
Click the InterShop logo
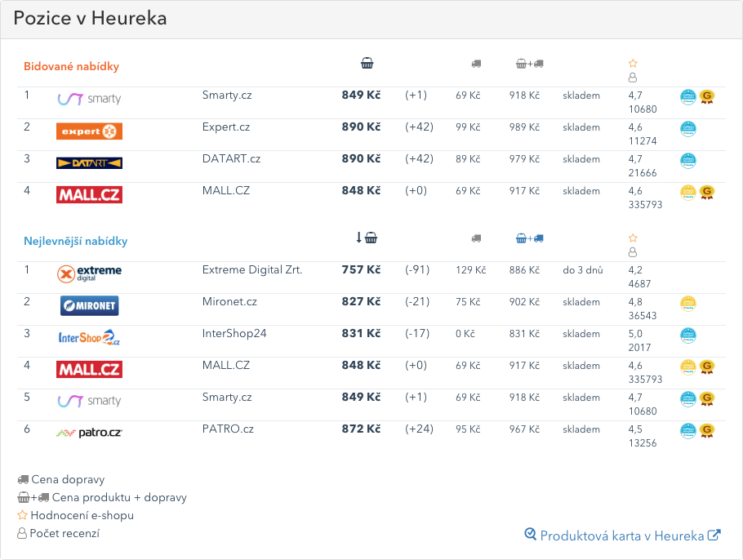(89, 337)
